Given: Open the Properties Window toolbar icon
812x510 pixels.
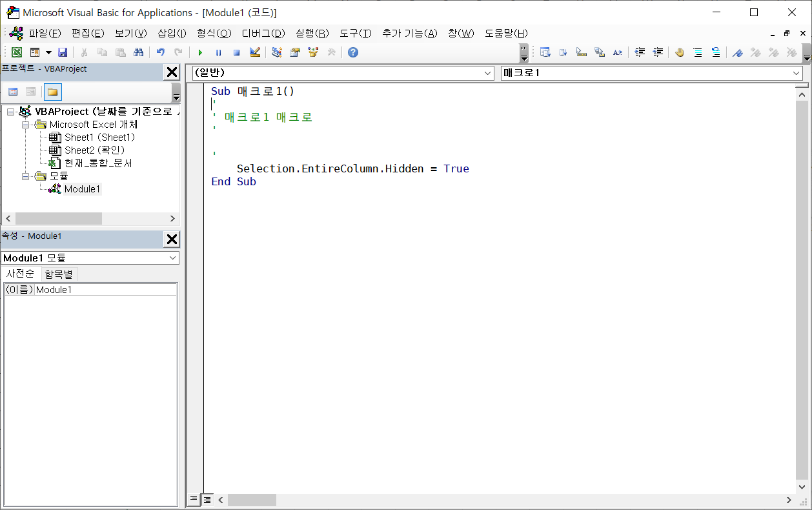Looking at the screenshot, I should (295, 52).
